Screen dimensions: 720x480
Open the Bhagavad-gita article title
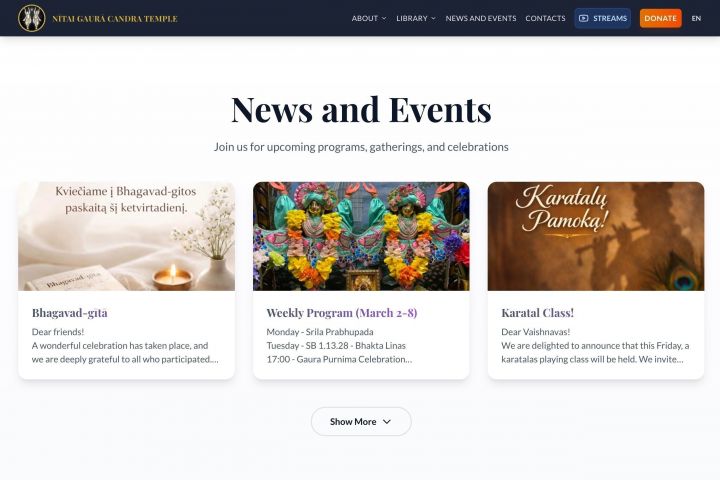click(x=69, y=313)
